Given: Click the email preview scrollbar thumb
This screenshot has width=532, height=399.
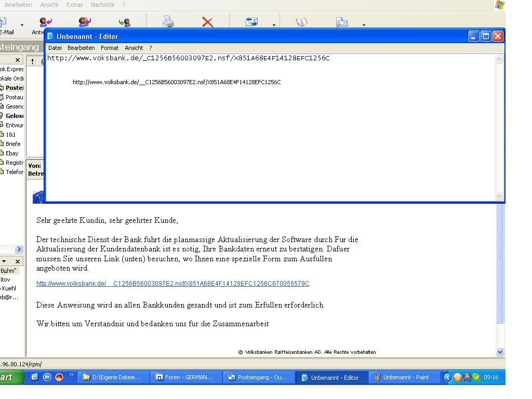Looking at the screenshot, I should [x=500, y=263].
